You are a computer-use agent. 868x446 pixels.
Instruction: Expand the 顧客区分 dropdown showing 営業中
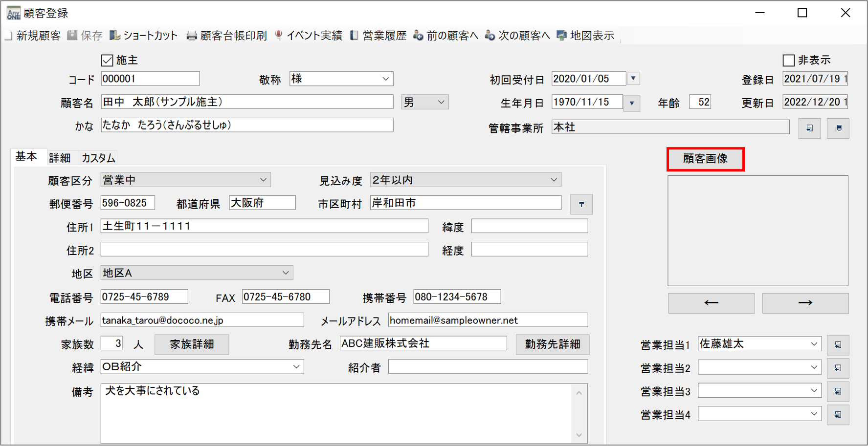tap(263, 180)
